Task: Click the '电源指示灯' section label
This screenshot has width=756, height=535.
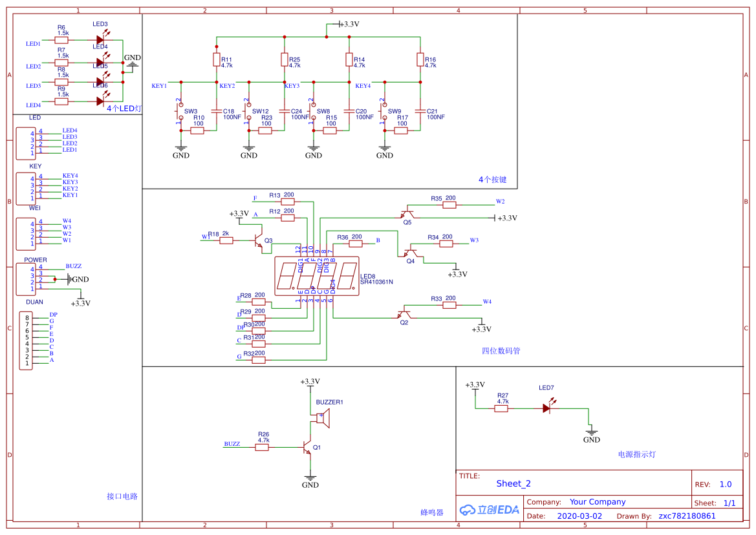Action: [x=637, y=454]
